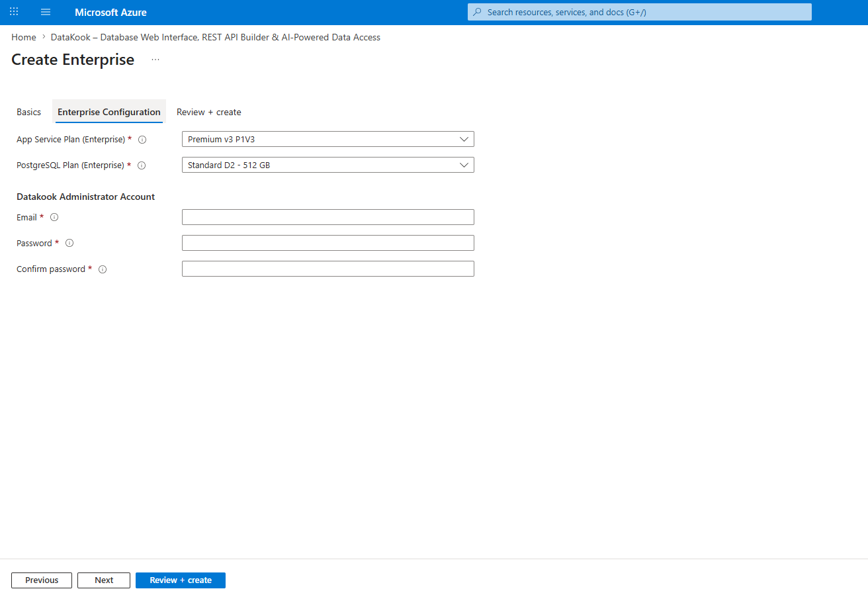Open the ellipsis menu beside Create Enterprise
Screen dimensions: 868x591
tap(155, 60)
